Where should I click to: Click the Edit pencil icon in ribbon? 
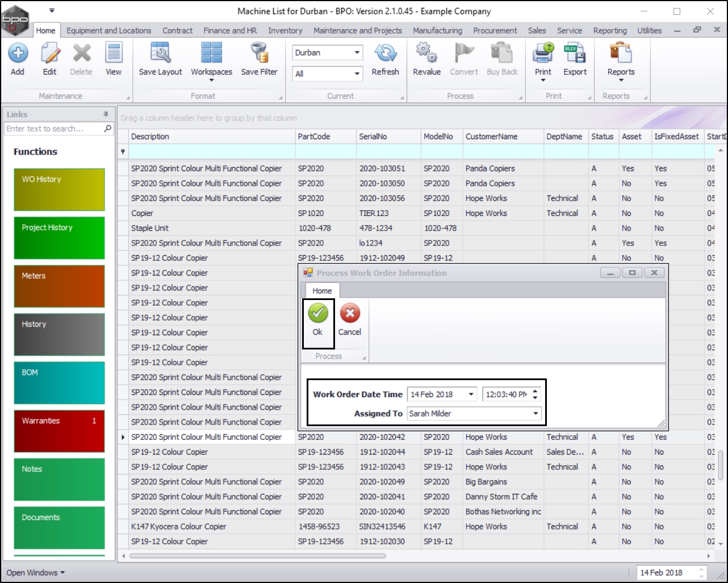pyautogui.click(x=50, y=53)
